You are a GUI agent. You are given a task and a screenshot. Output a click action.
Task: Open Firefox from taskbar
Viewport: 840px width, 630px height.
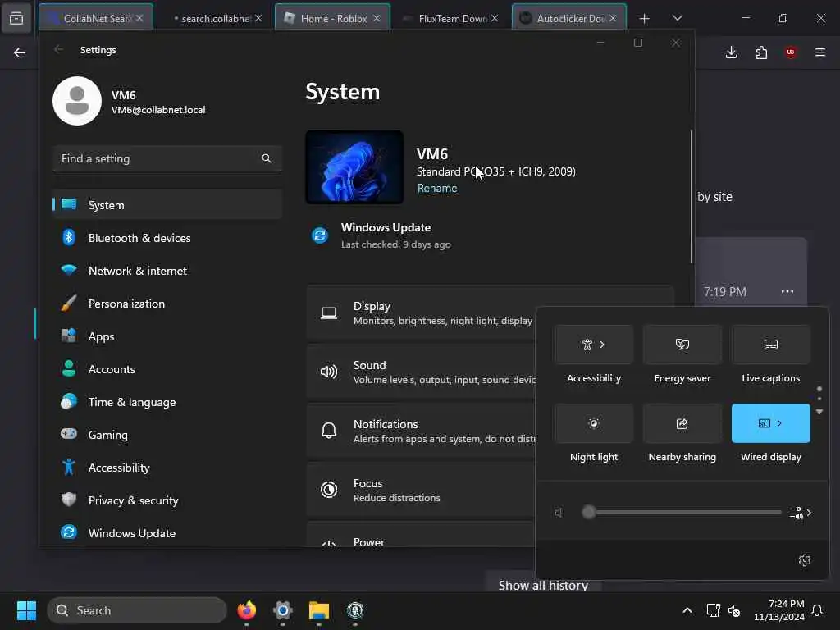coord(247,610)
